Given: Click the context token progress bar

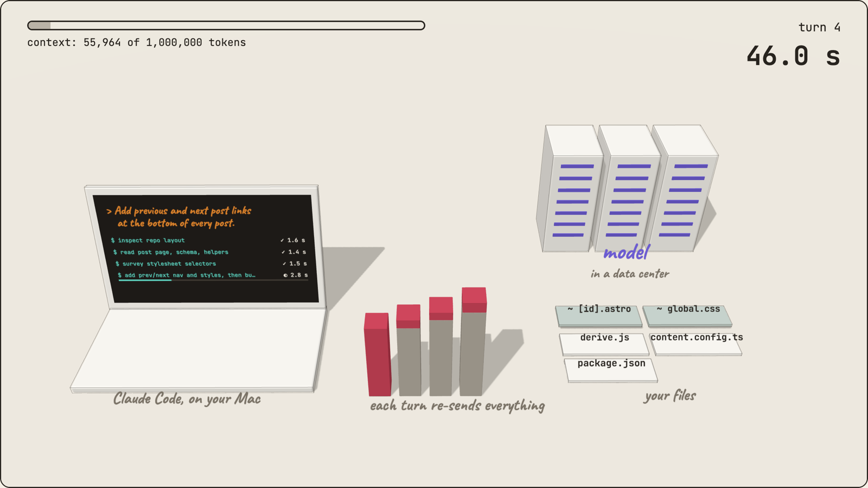Looking at the screenshot, I should pyautogui.click(x=226, y=25).
